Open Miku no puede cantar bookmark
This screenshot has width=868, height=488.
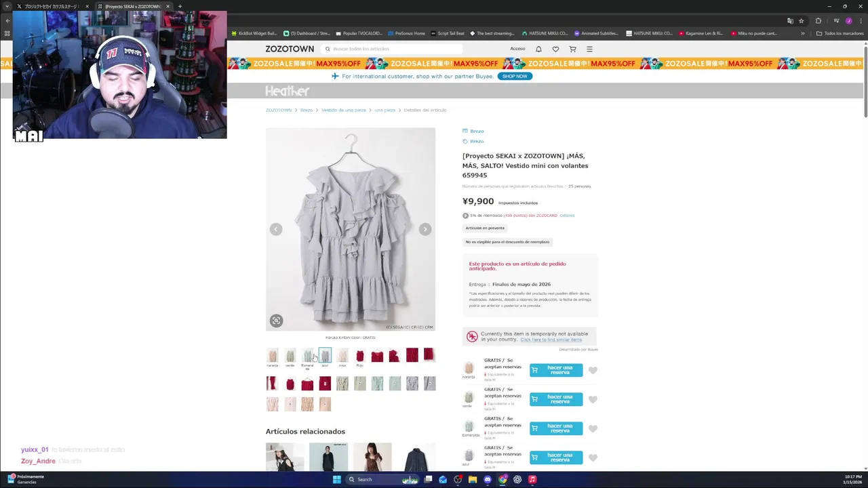(754, 33)
